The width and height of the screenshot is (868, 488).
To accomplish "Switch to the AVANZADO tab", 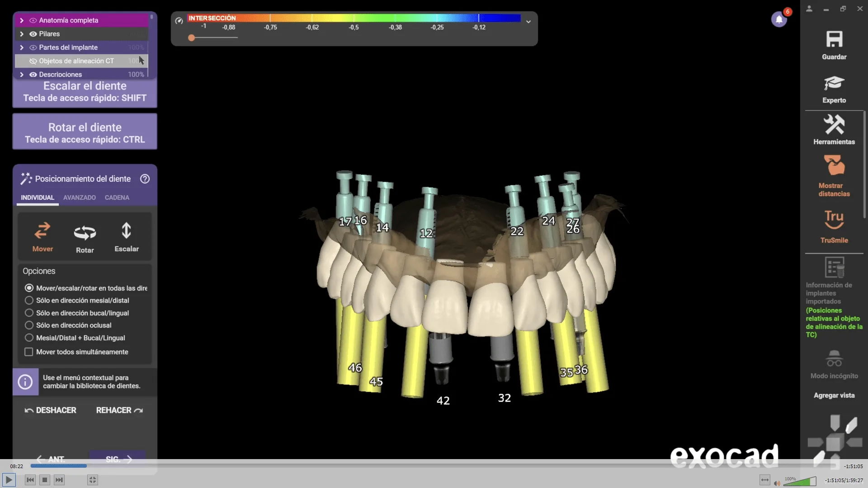I will click(80, 197).
